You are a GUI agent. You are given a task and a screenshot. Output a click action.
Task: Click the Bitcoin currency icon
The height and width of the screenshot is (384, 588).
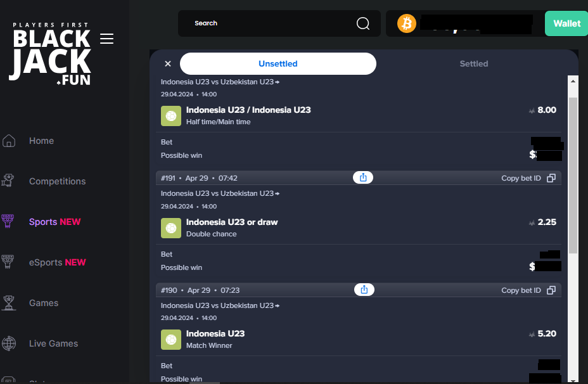click(x=407, y=23)
